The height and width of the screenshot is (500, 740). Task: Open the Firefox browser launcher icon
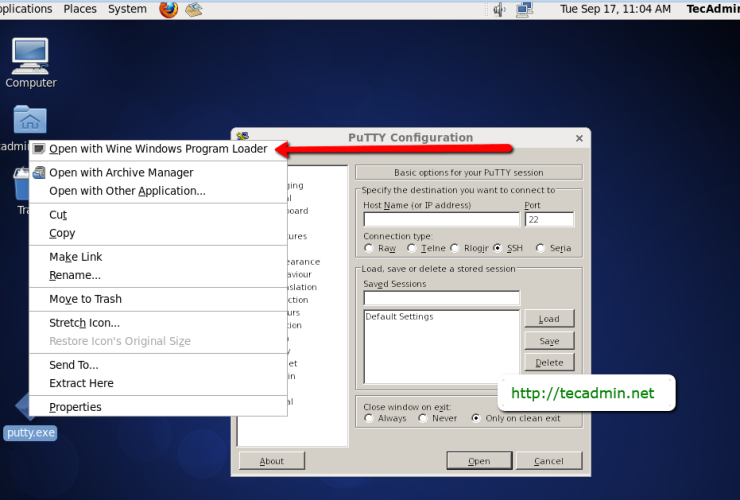(168, 9)
